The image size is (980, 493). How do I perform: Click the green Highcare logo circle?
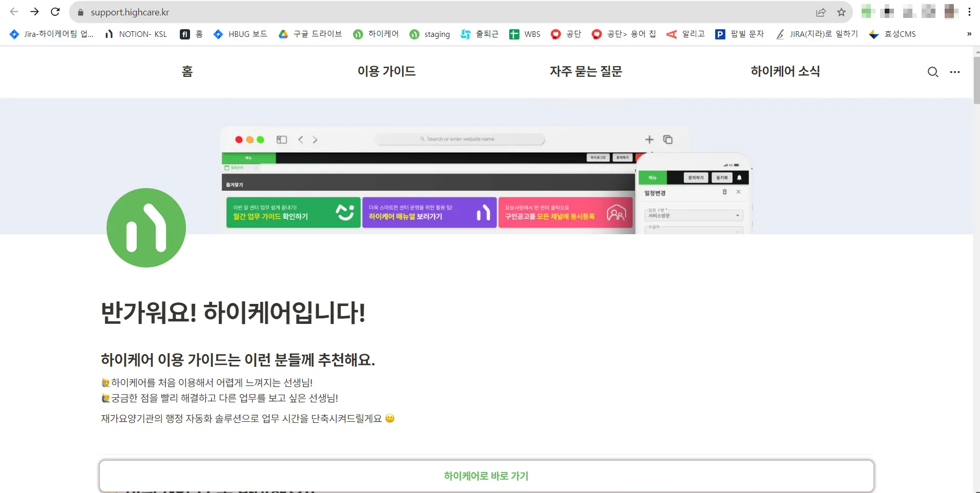(146, 228)
